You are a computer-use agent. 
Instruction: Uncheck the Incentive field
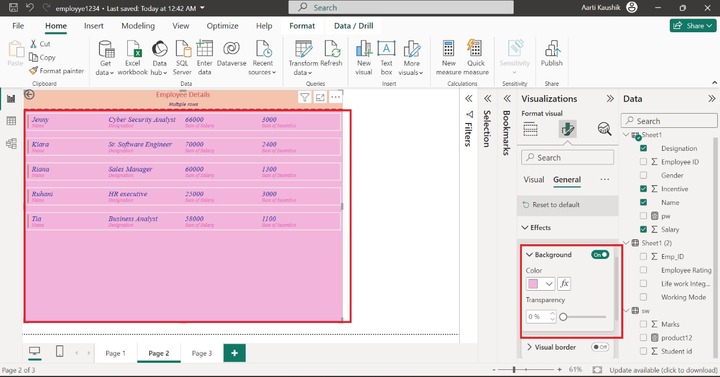click(643, 189)
